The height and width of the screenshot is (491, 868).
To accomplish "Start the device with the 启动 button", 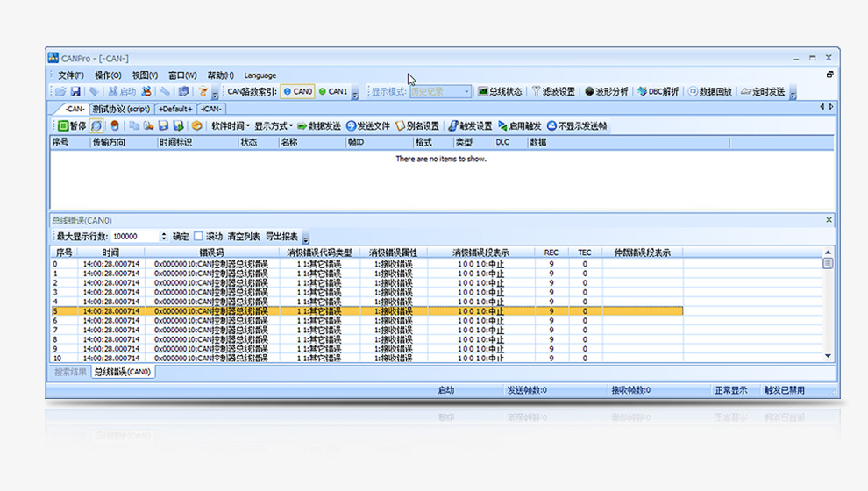I will tap(122, 91).
